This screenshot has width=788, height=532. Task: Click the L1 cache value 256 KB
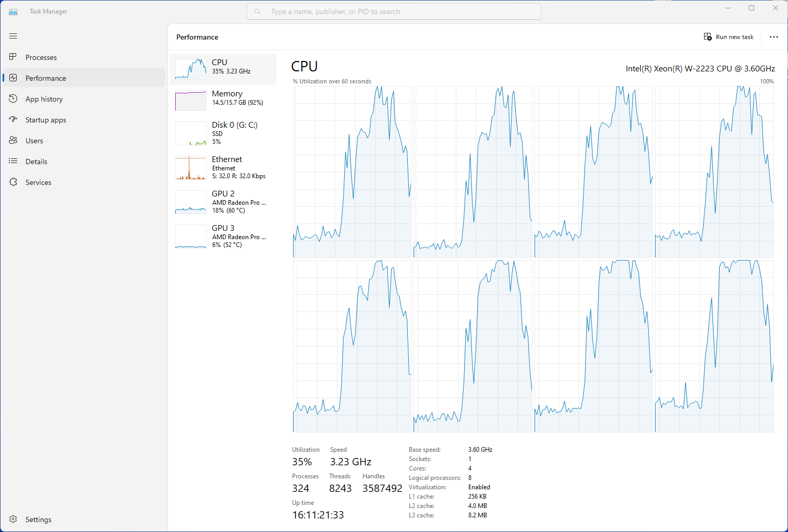[x=478, y=497]
